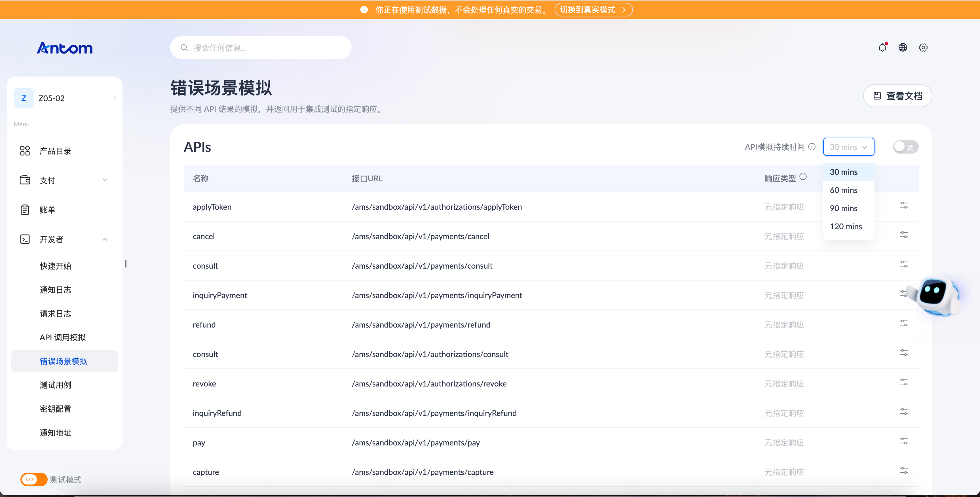
Task: Click info icon next to API模拟持续时间
Action: coord(812,147)
